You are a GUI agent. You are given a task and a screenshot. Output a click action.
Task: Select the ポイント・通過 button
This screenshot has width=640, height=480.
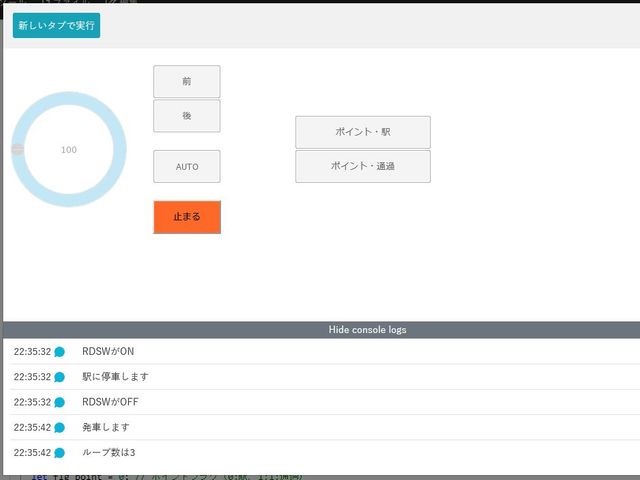(x=363, y=166)
